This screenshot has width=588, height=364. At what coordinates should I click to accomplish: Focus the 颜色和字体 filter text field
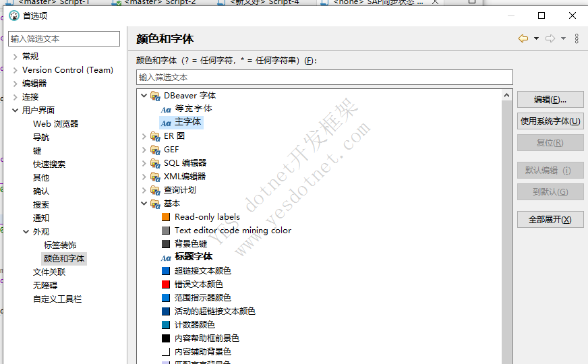[x=324, y=78]
